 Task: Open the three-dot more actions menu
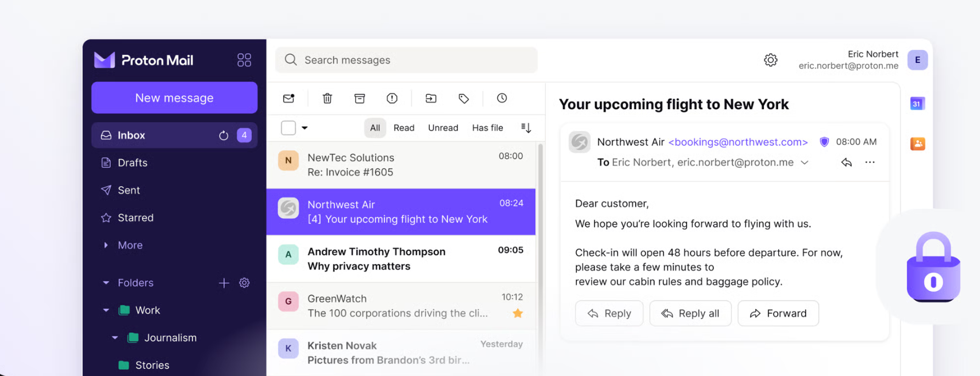point(870,162)
